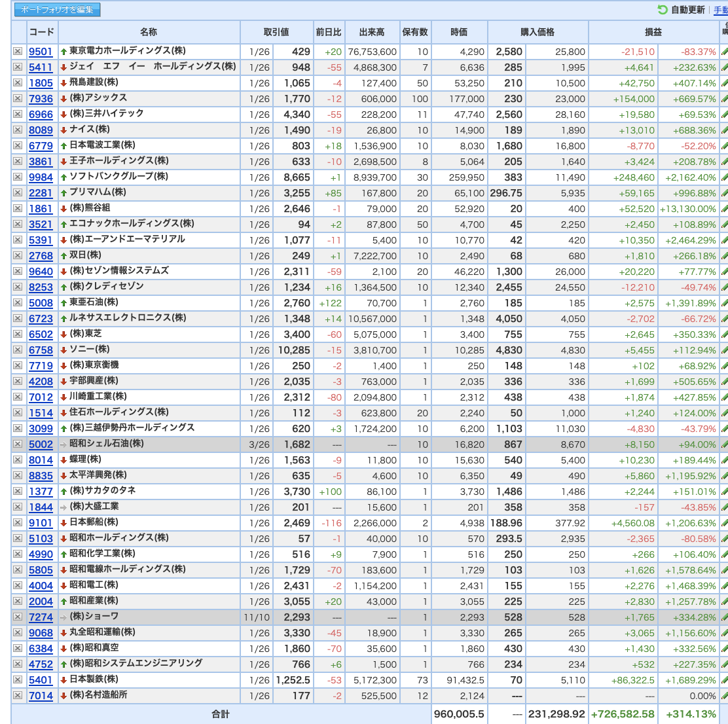The height and width of the screenshot is (724, 728).
Task: Open stock code 6758 Sony link
Action: coord(41,350)
